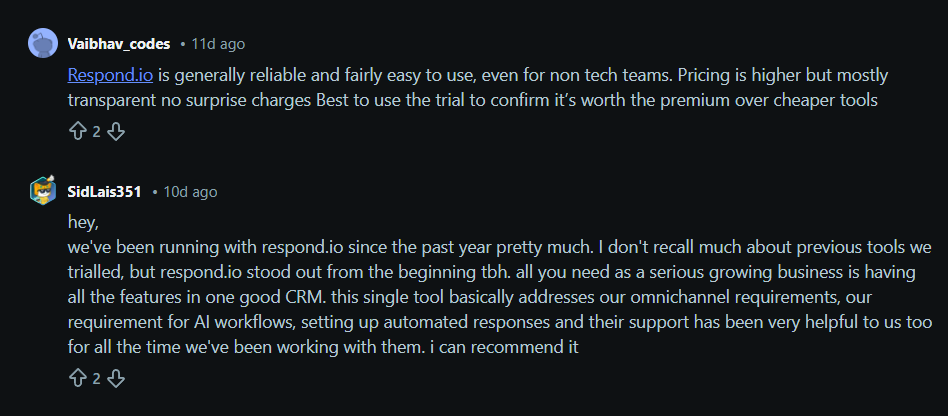Upvote Vaibhav_codes' comment
The width and height of the screenshot is (948, 416).
point(77,131)
